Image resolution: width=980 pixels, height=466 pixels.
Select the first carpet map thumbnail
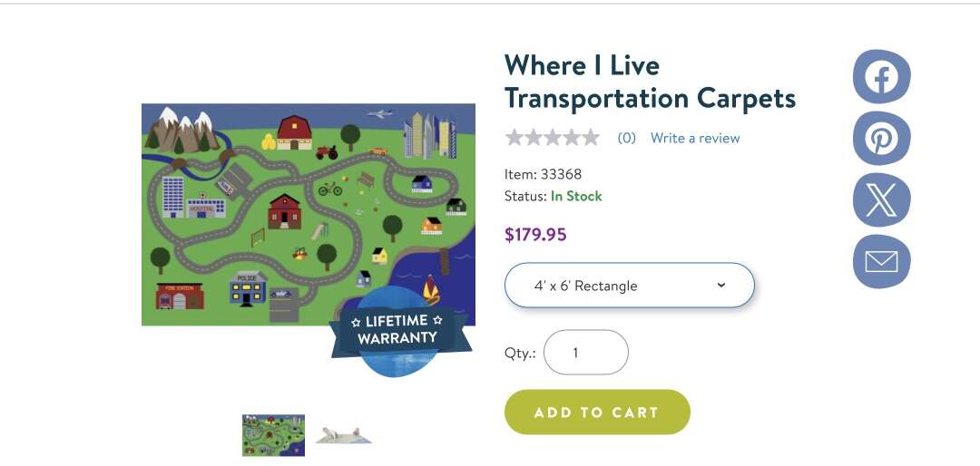click(x=273, y=435)
